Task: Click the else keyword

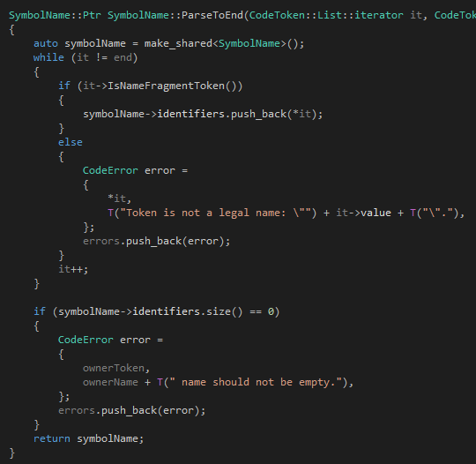Action: (x=71, y=142)
